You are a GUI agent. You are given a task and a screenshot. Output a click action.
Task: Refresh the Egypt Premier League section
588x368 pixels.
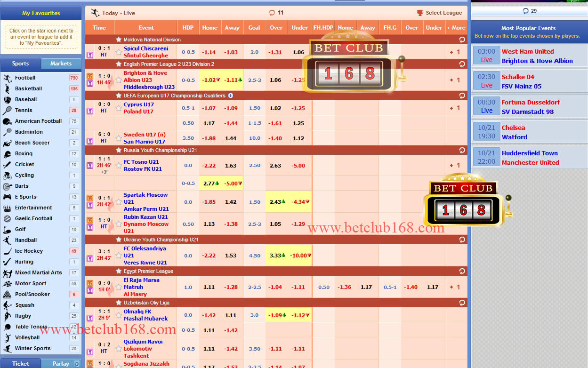coord(462,272)
